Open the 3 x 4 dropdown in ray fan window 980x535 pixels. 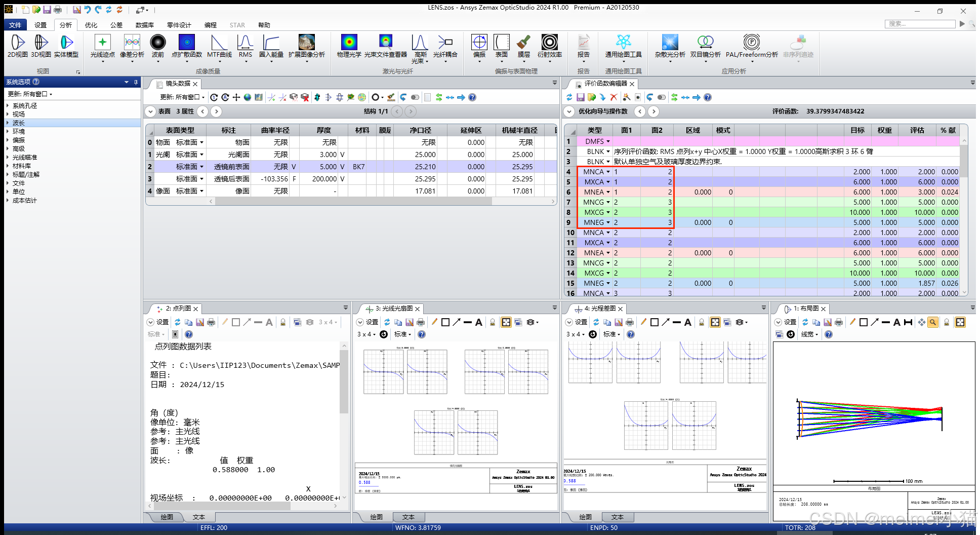click(x=366, y=334)
